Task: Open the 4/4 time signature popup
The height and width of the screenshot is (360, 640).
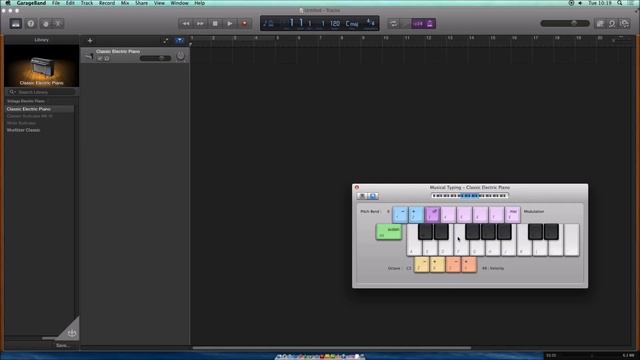Action: (371, 23)
